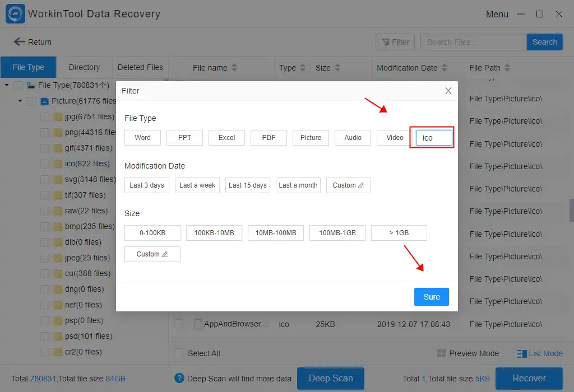This screenshot has width=574, height=392.
Task: Select the > 1GB size filter
Action: click(399, 233)
